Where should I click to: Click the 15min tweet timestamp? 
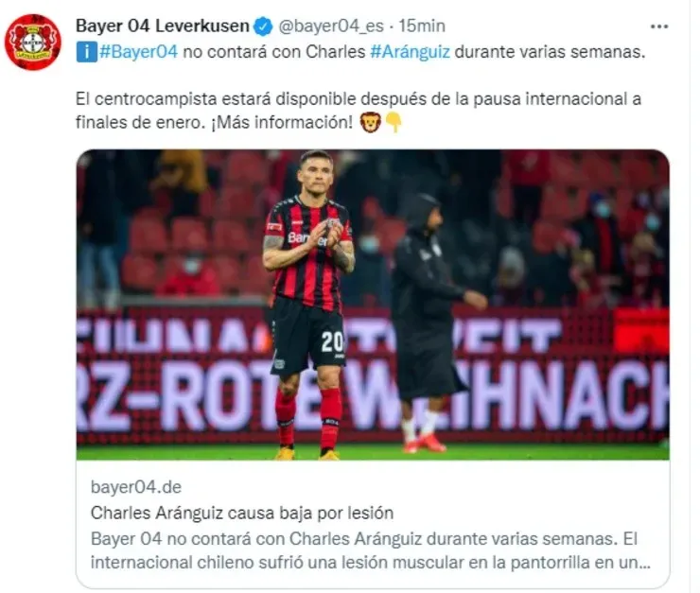click(422, 26)
